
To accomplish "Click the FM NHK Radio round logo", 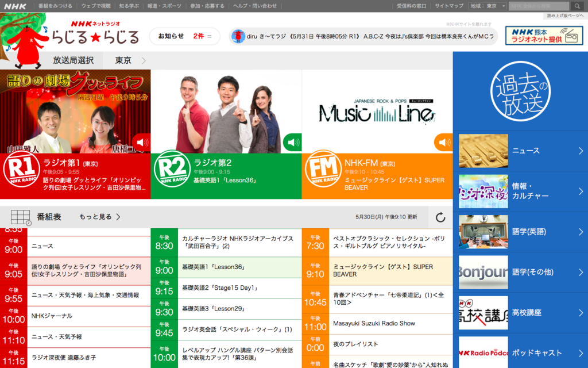I will 323,168.
